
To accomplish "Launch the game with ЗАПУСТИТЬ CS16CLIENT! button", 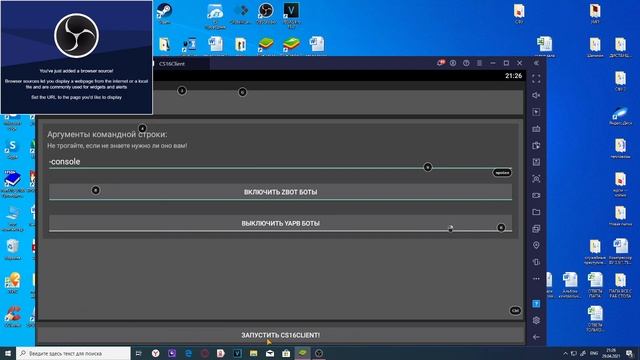I will [x=280, y=335].
